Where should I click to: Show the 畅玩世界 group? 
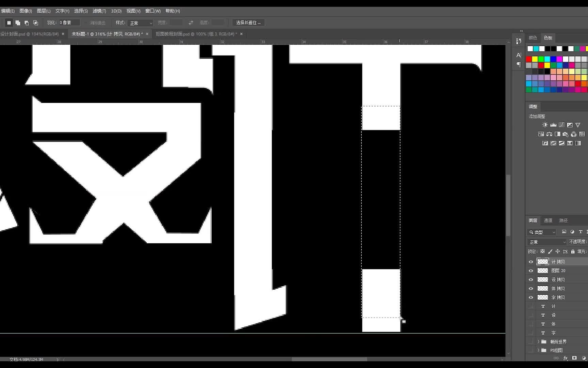click(531, 341)
